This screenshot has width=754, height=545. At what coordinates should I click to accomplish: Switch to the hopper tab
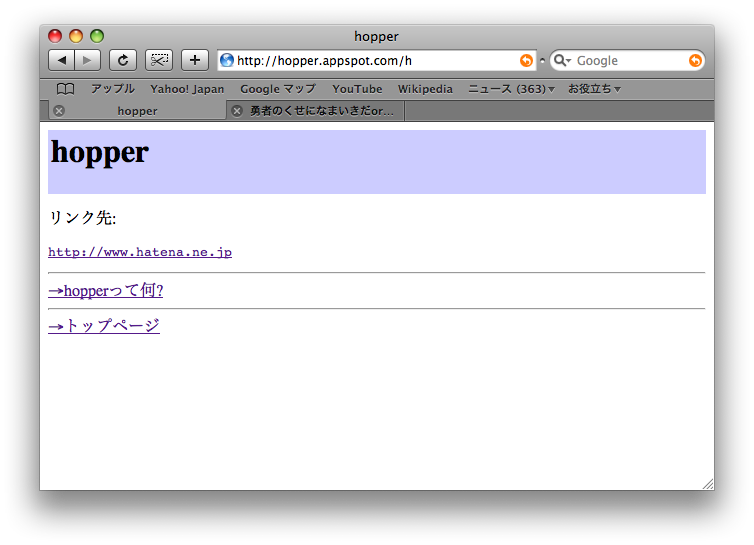coord(137,111)
